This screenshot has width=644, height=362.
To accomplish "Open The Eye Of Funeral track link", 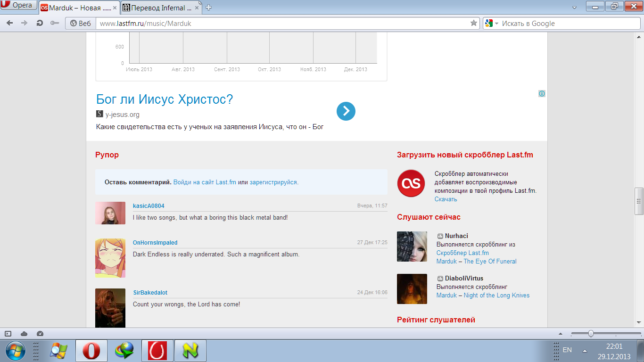I will click(490, 261).
